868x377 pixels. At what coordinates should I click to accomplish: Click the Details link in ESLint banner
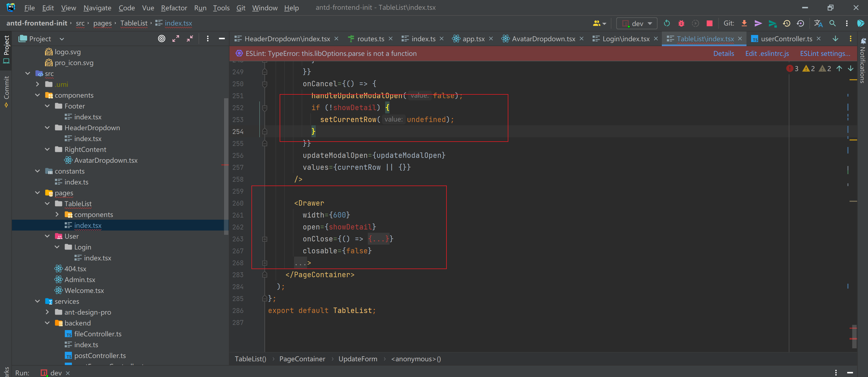tap(723, 54)
